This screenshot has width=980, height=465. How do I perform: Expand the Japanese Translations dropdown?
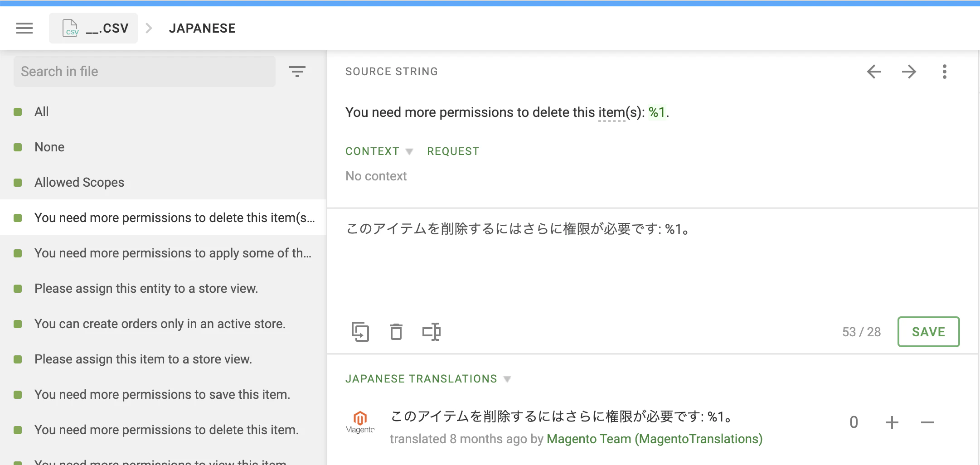click(507, 379)
